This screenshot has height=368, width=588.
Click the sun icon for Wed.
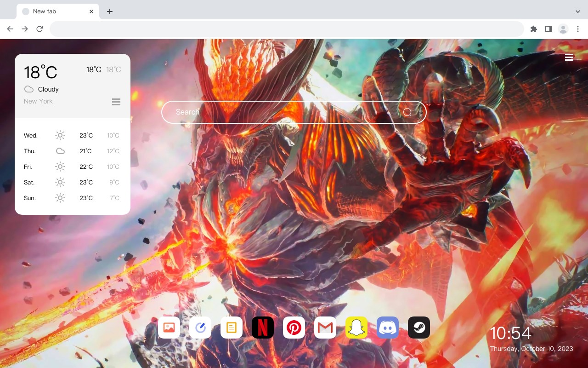pos(60,135)
